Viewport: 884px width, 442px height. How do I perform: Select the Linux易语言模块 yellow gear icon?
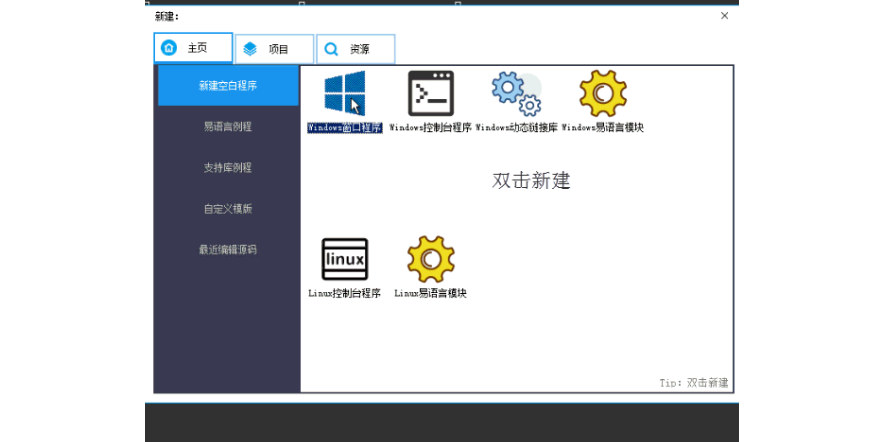(431, 259)
